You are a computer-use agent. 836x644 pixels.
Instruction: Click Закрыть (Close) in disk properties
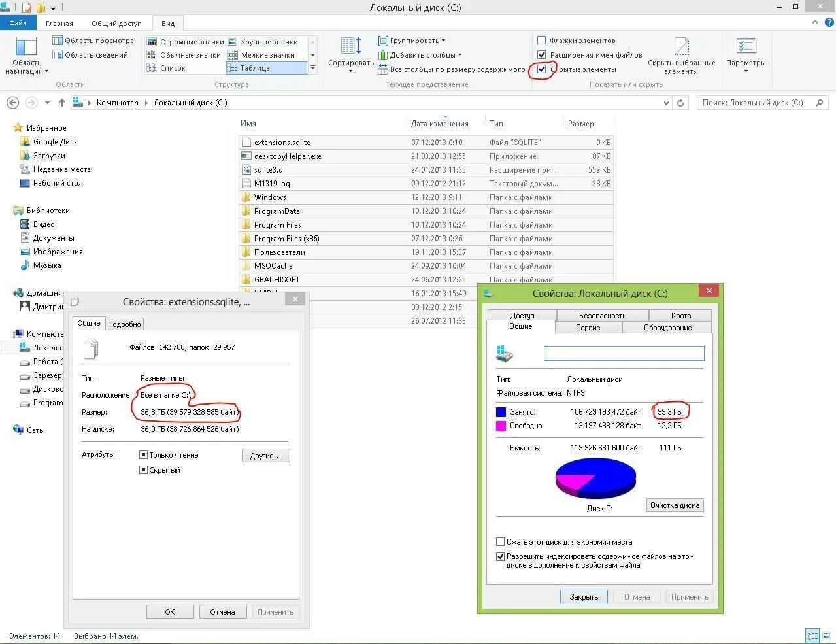pyautogui.click(x=584, y=597)
